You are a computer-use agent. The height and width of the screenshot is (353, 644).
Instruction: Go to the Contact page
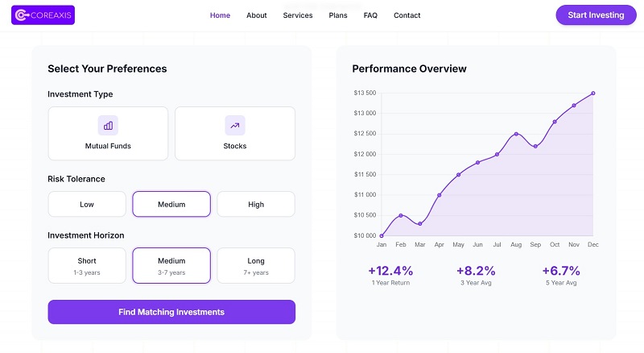pyautogui.click(x=407, y=15)
